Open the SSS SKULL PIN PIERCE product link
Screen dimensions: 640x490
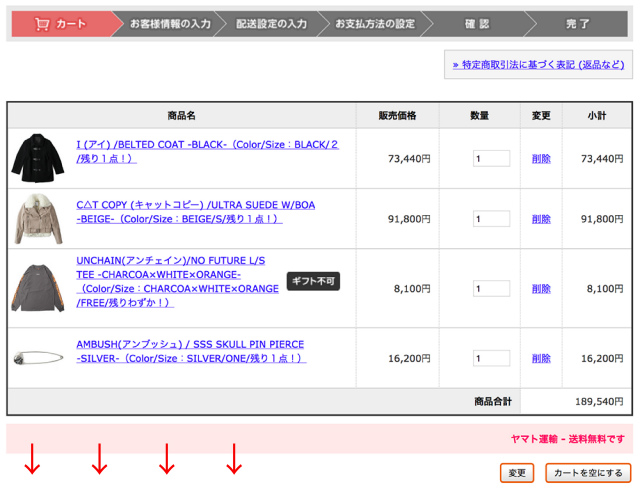click(x=191, y=351)
